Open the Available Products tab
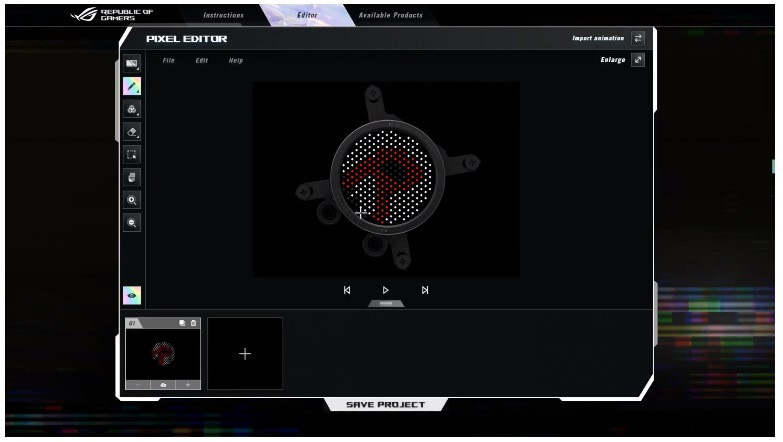Screen dimensions: 783x442 pyautogui.click(x=391, y=15)
